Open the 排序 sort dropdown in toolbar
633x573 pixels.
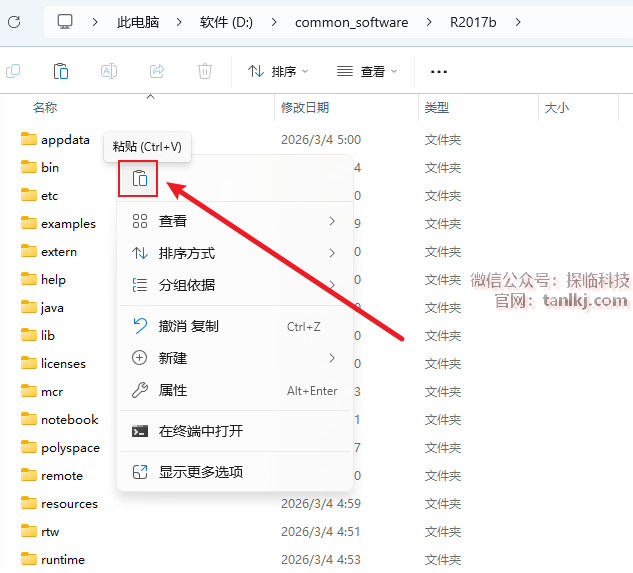[278, 71]
